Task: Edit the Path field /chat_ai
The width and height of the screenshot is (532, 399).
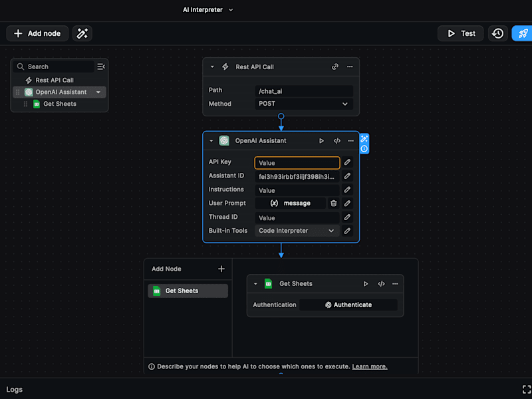Action: [304, 91]
